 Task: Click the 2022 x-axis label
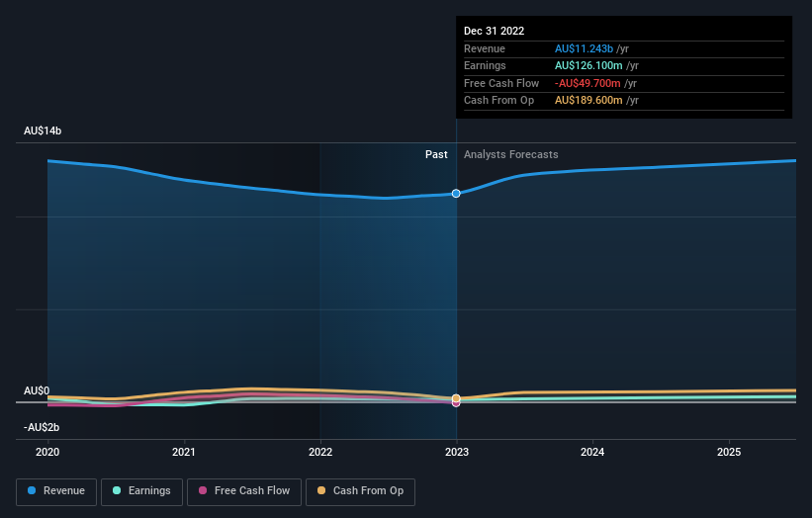(x=320, y=452)
